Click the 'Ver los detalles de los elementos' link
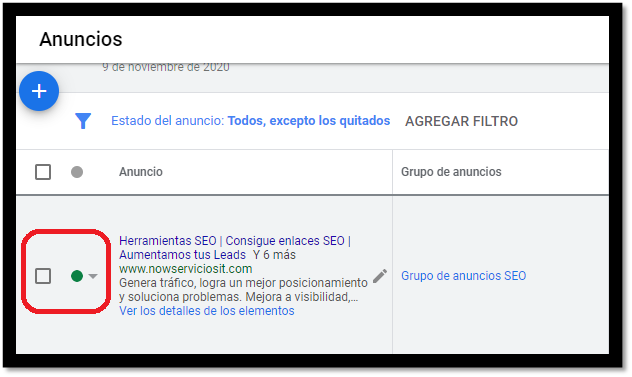632x377 pixels. (207, 311)
